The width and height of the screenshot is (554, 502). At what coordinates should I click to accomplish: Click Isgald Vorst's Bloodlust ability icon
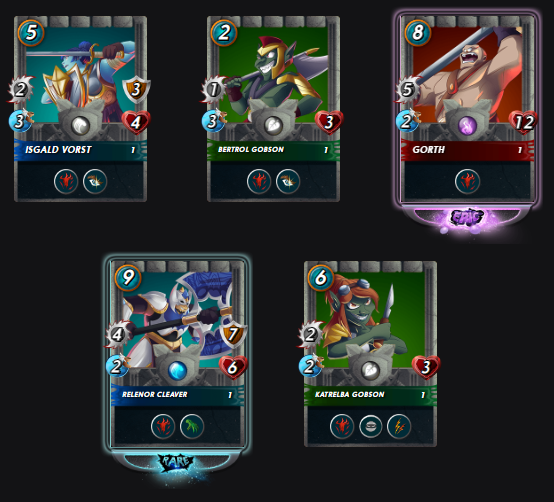(66, 181)
